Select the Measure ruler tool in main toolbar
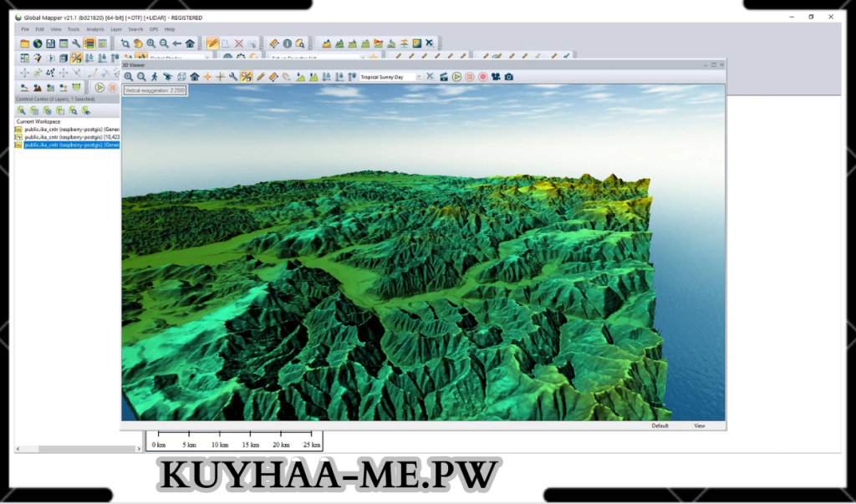Viewport: 856px width, 504px height. click(x=274, y=43)
